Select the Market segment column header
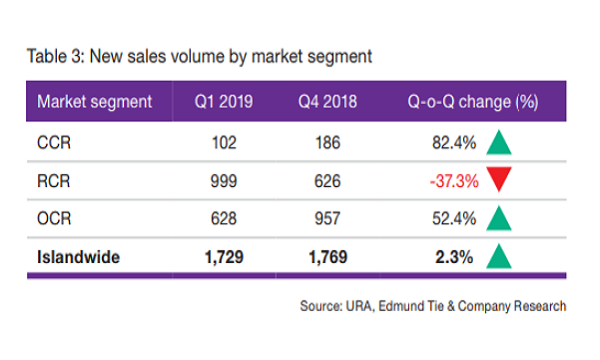 [95, 102]
